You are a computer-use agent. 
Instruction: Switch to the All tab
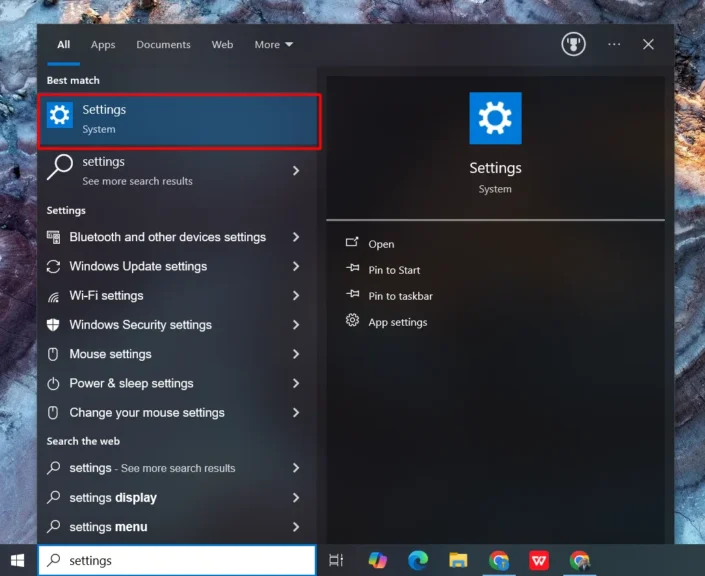[x=63, y=45]
